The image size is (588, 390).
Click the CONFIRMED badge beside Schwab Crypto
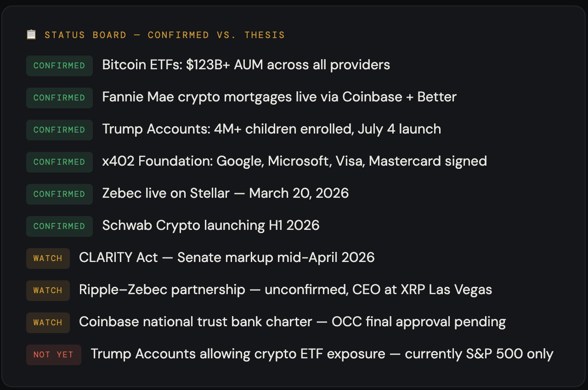59,226
